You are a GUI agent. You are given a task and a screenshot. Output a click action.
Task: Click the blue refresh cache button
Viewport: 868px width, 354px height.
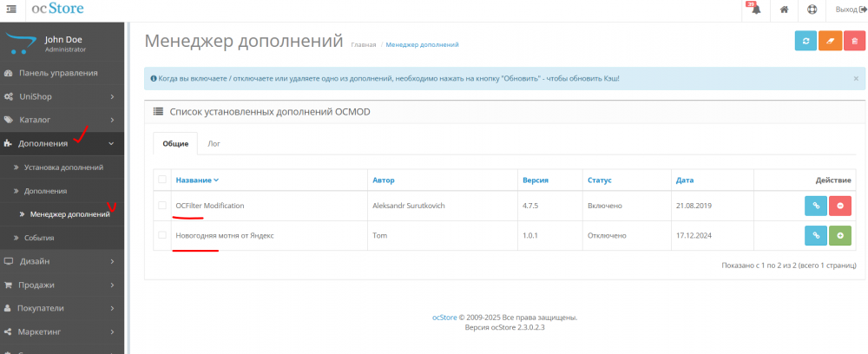806,41
